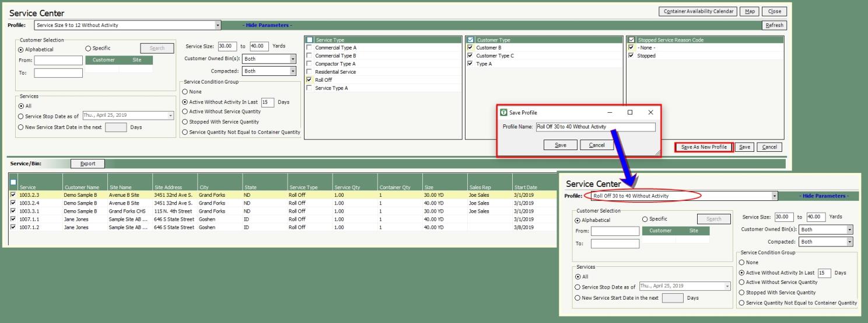Open the Container Availability Calendar

coord(698,12)
